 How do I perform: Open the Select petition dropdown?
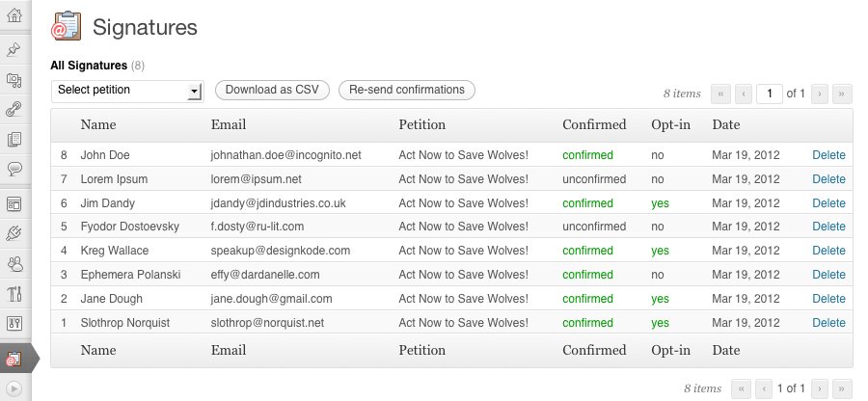tap(126, 91)
